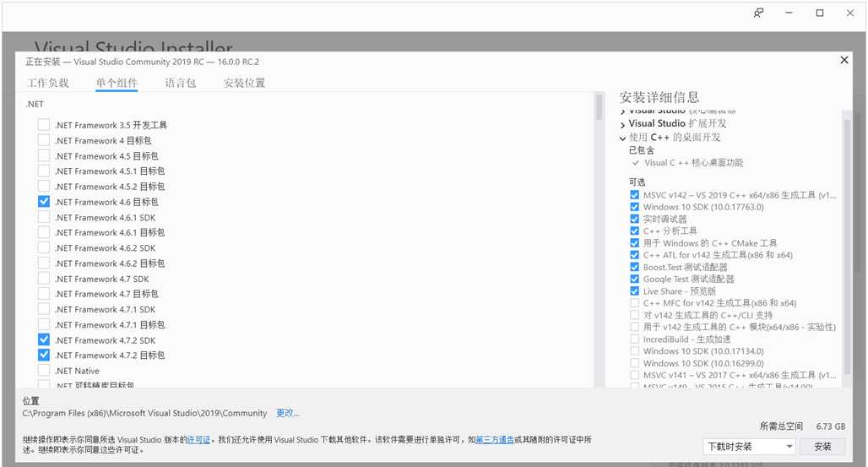Check IncrediBuild - 生成加速
This screenshot has height=467, width=868.
(634, 339)
